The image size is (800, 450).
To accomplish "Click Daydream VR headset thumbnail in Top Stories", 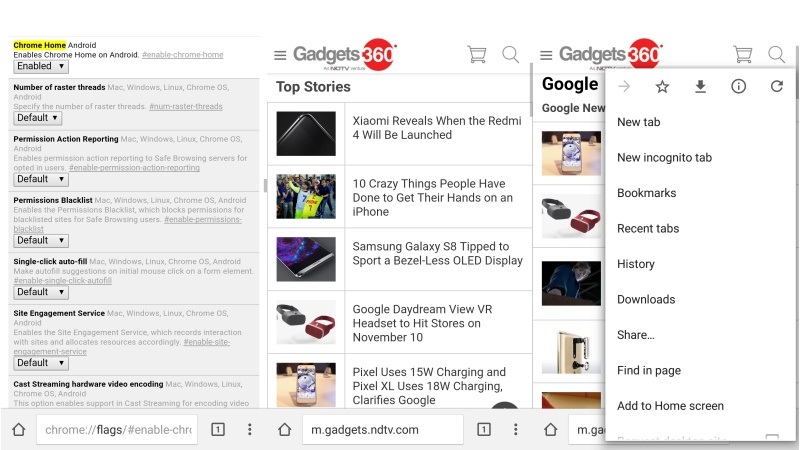I will coord(306,322).
